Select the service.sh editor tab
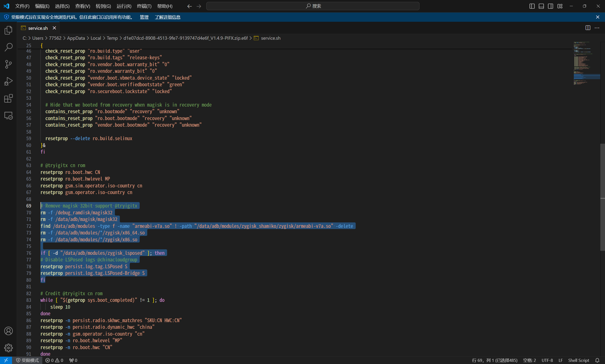 click(x=38, y=28)
